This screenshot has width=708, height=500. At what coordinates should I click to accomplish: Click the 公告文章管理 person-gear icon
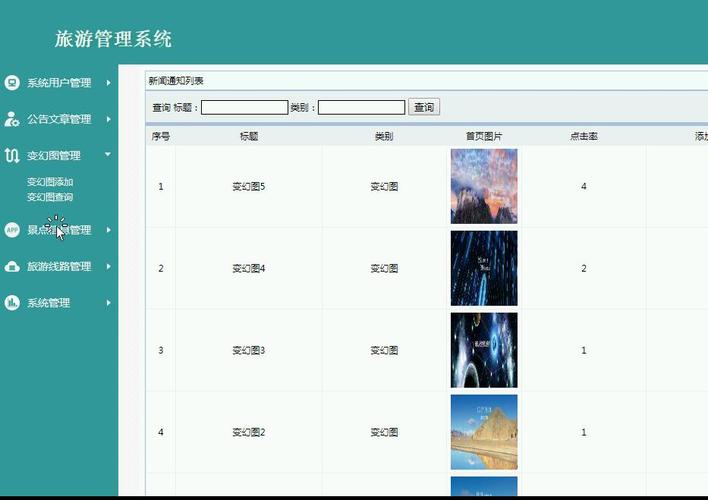point(12,119)
